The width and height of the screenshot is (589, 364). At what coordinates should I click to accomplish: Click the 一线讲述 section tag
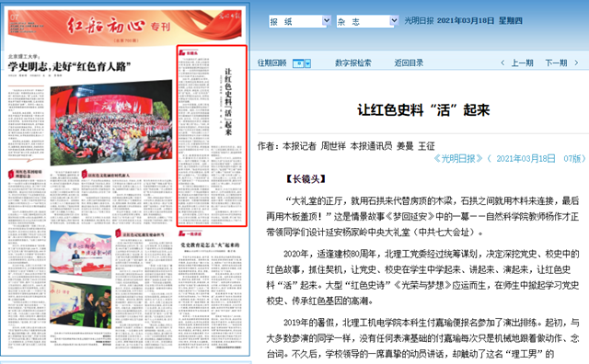click(191, 233)
